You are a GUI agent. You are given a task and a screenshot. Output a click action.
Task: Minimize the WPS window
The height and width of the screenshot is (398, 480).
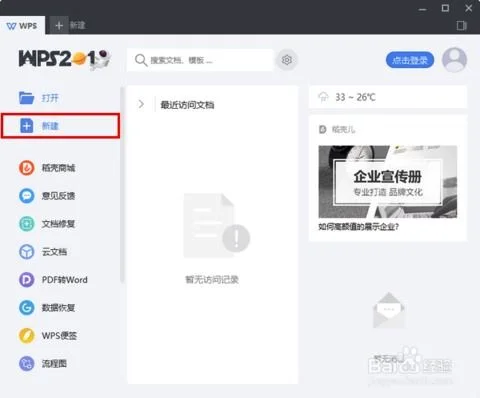pos(423,9)
